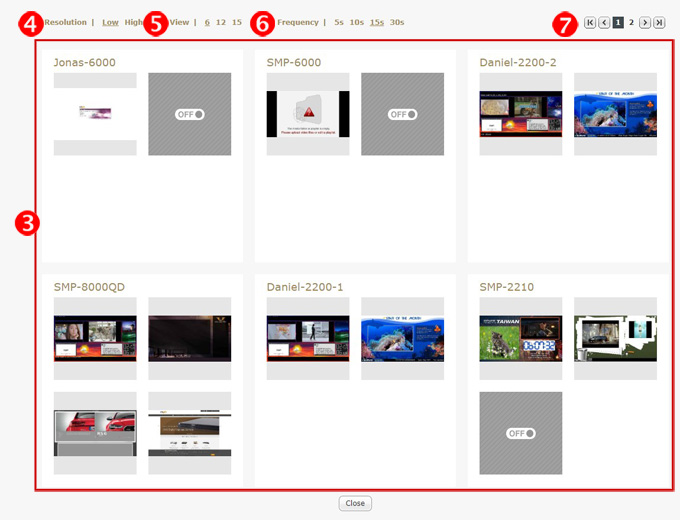680x520 pixels.
Task: Set refresh frequency to 30s
Action: (397, 22)
